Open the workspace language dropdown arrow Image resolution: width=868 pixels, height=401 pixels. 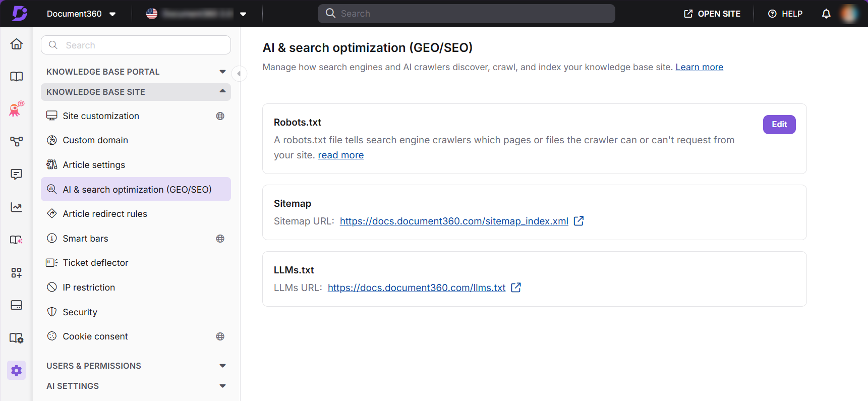pos(243,14)
